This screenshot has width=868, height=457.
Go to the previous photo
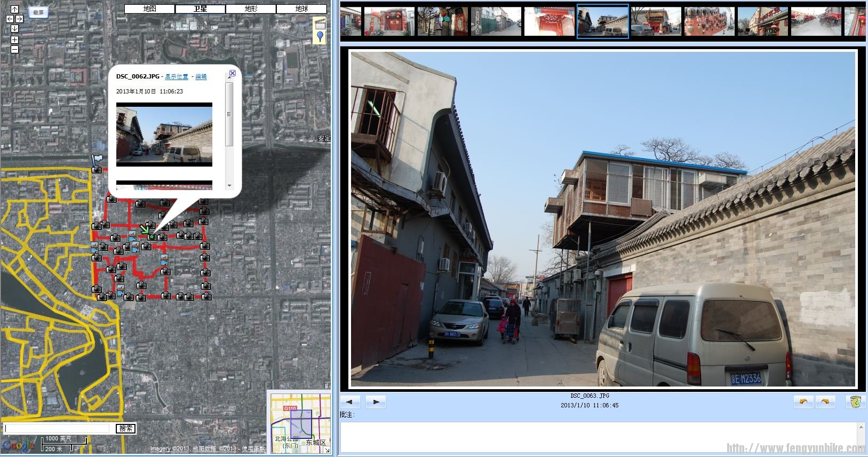tap(350, 402)
